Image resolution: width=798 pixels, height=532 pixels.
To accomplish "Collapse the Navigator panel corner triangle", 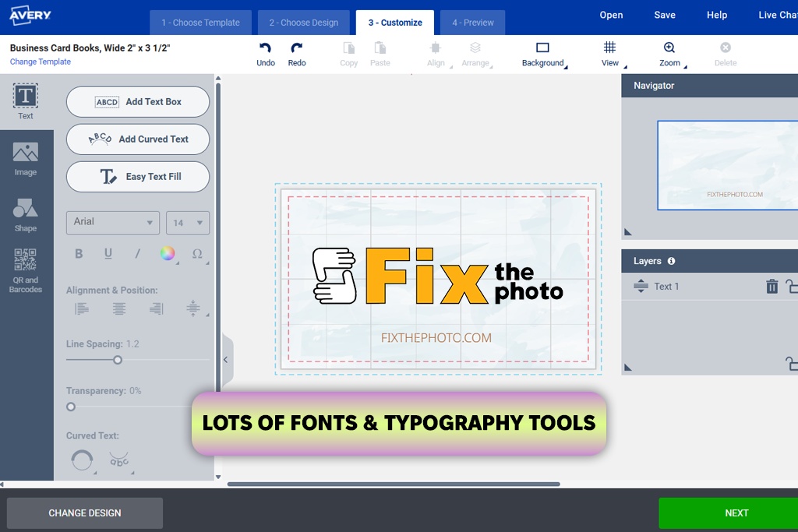I will [628, 232].
